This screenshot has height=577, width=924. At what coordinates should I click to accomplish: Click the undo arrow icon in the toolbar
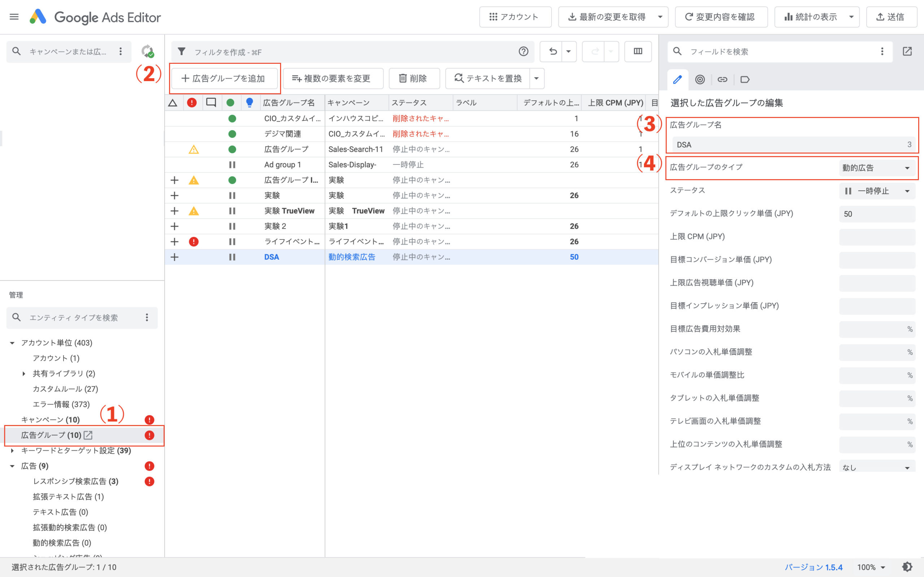553,51
